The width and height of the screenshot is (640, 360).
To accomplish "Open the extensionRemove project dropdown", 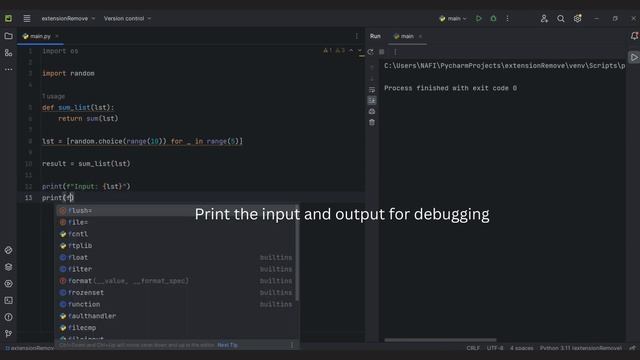I will click(x=68, y=18).
